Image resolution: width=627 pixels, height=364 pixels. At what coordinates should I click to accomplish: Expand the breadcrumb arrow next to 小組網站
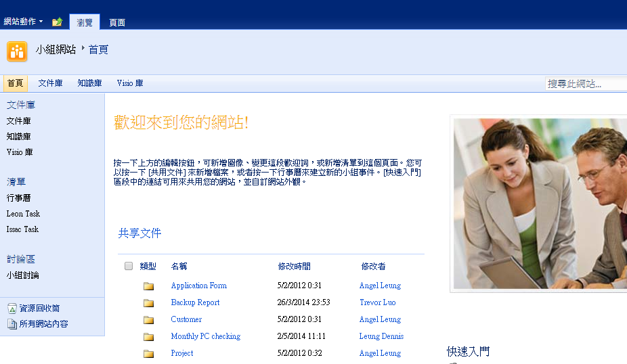coord(83,49)
